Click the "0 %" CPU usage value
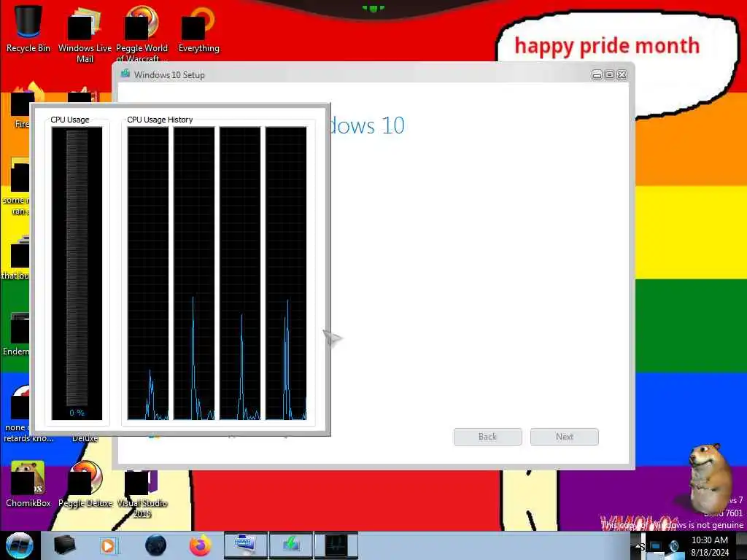 (x=77, y=413)
